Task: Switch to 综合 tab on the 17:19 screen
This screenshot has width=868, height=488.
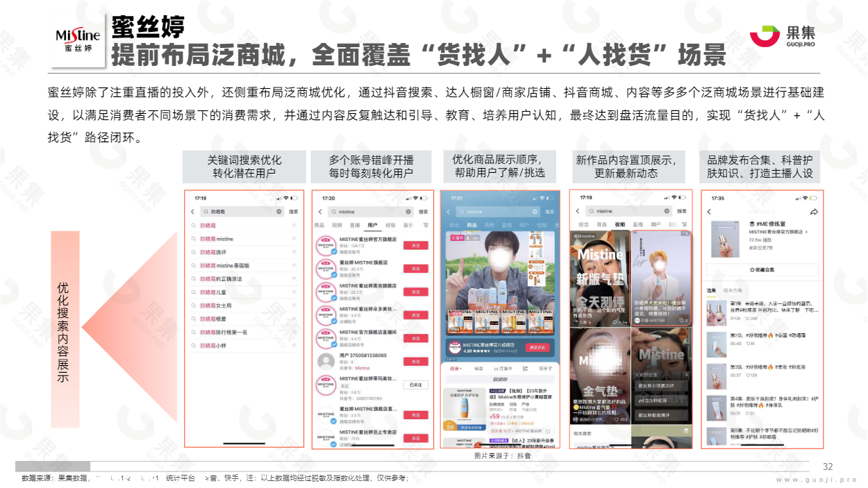Action: coord(584,225)
